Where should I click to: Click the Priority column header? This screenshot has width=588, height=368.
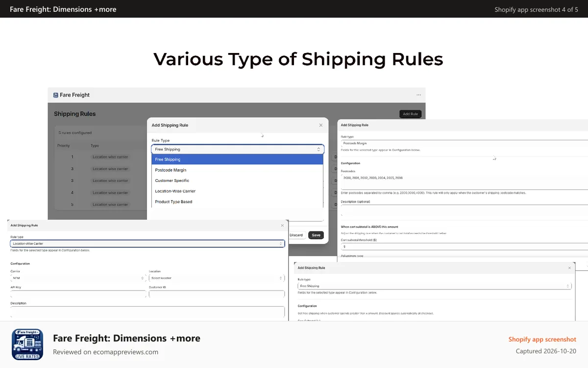pos(64,146)
